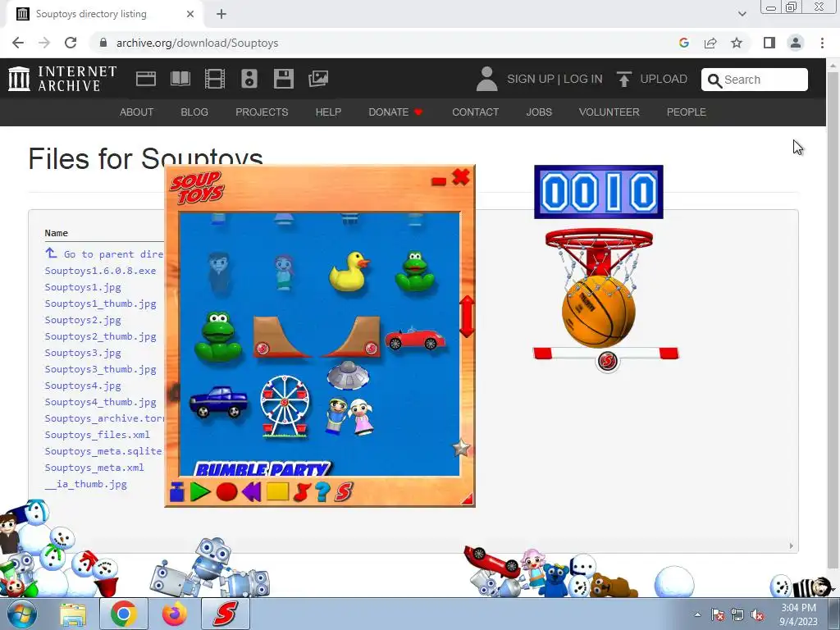The image size is (840, 630).
Task: Click SIGN UP link
Action: [x=531, y=79]
